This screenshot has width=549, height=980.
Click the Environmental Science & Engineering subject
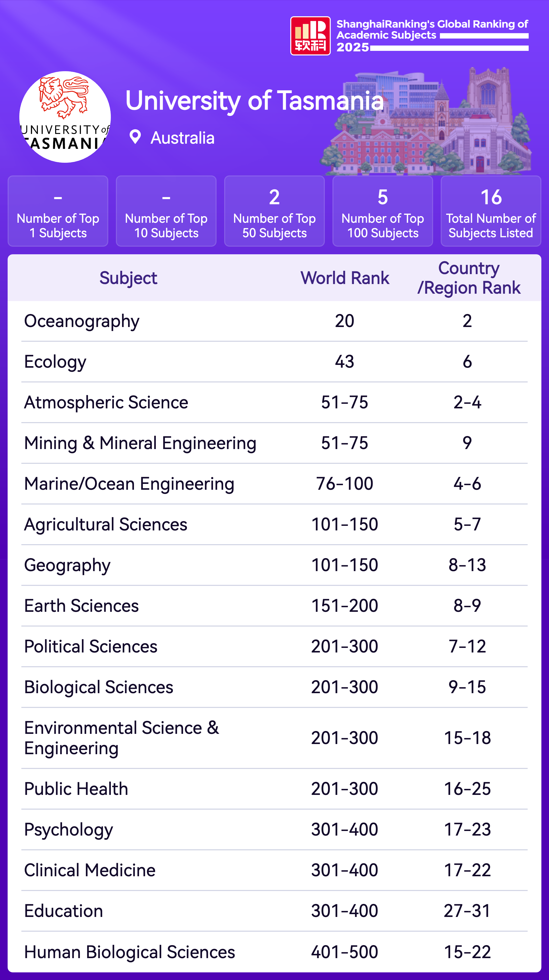(x=122, y=738)
